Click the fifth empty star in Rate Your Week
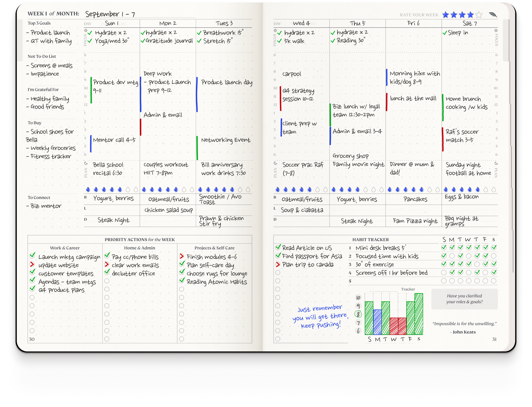 [479, 15]
